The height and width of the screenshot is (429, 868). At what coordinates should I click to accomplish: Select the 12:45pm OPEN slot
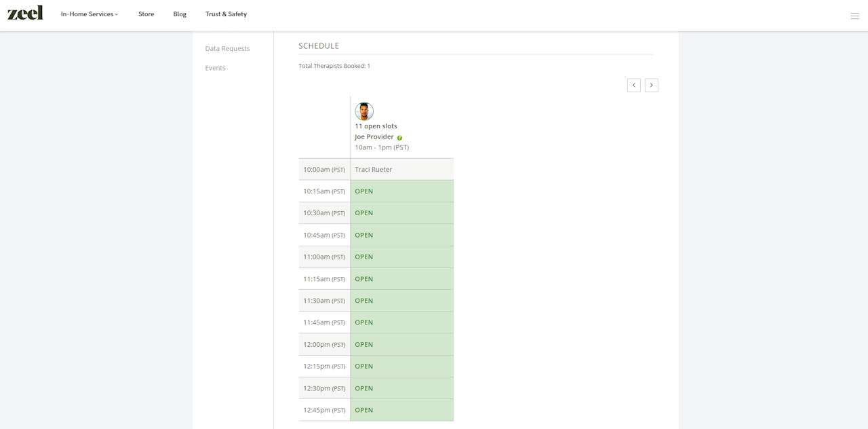tap(401, 410)
